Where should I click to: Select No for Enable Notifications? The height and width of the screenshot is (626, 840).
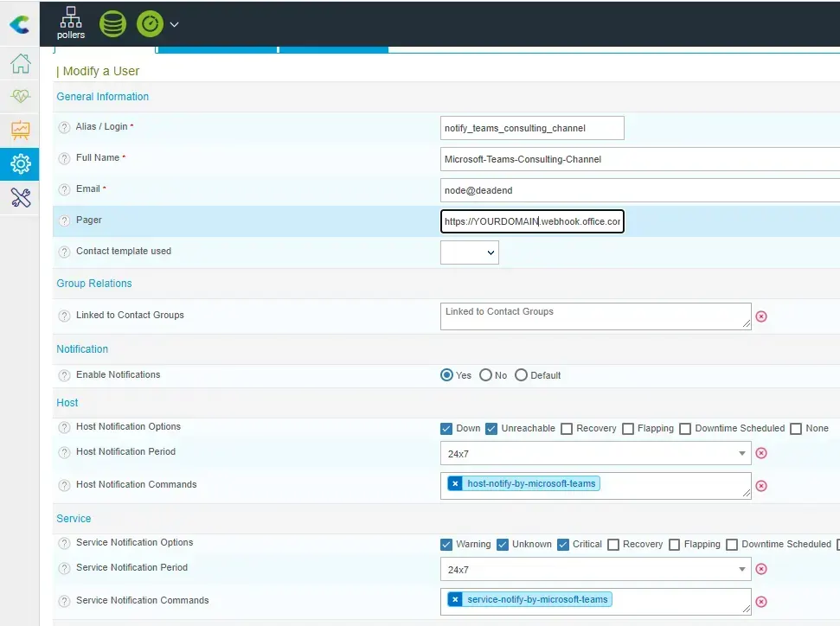[485, 375]
